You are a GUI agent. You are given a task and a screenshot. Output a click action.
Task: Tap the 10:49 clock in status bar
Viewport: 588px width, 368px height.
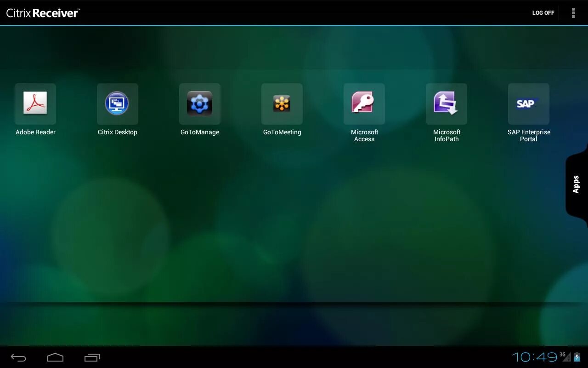pos(535,357)
